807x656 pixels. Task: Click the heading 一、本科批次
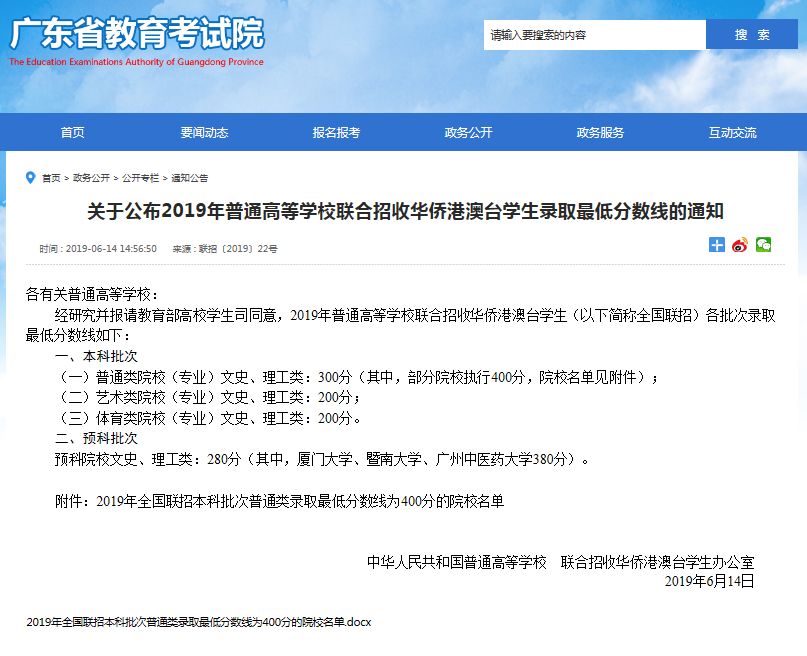tap(96, 357)
